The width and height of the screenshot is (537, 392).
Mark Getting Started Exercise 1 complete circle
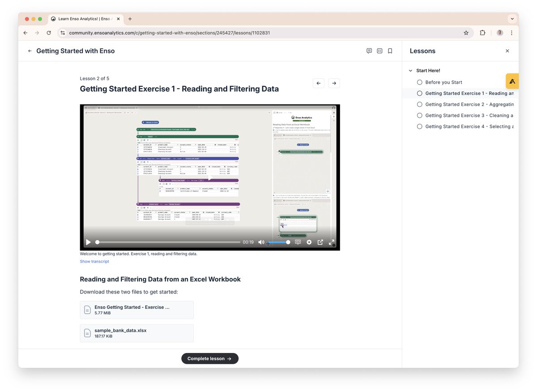pyautogui.click(x=420, y=94)
